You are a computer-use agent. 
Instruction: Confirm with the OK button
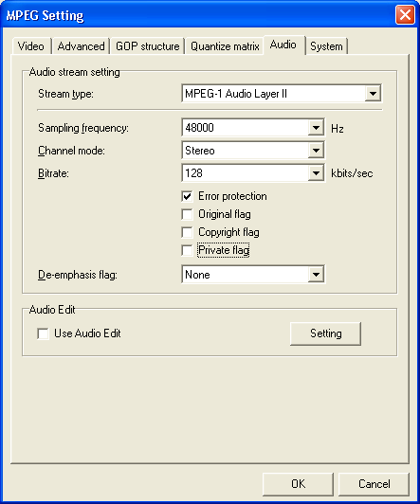coord(298,484)
